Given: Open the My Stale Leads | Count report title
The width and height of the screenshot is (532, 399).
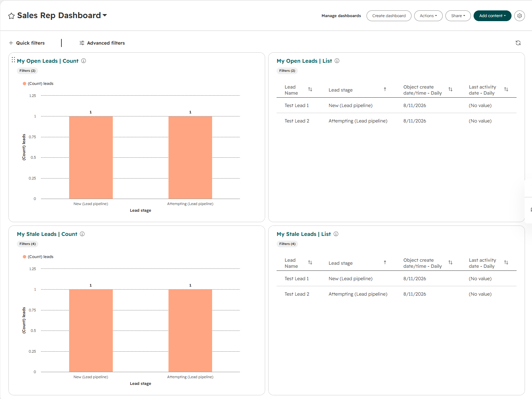Looking at the screenshot, I should tap(47, 234).
